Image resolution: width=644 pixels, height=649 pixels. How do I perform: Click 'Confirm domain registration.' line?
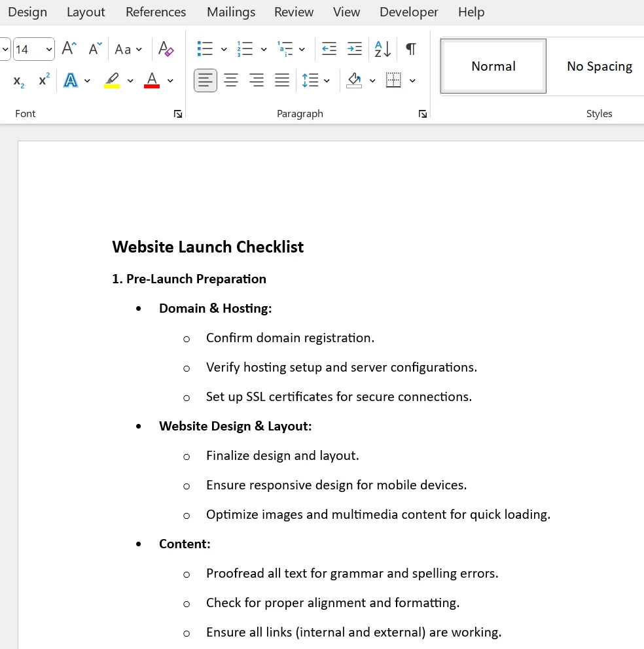click(291, 338)
